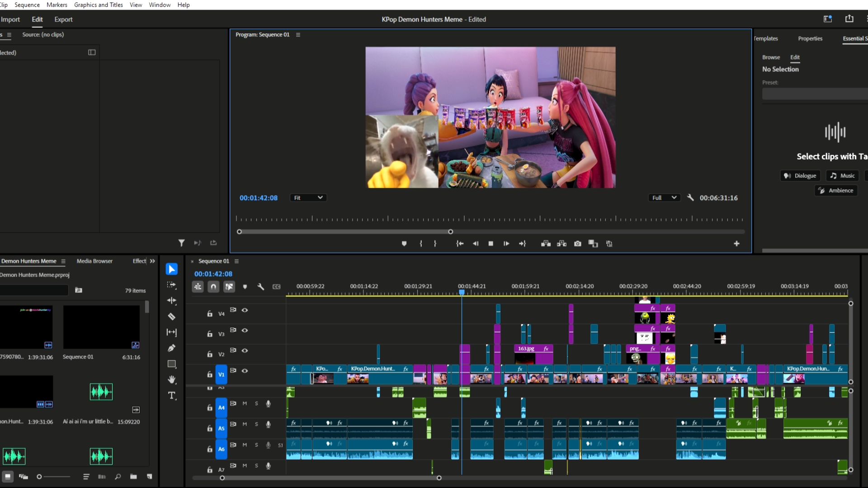Image resolution: width=868 pixels, height=488 pixels.
Task: Click Mark Out in Program monitor
Action: (x=435, y=244)
